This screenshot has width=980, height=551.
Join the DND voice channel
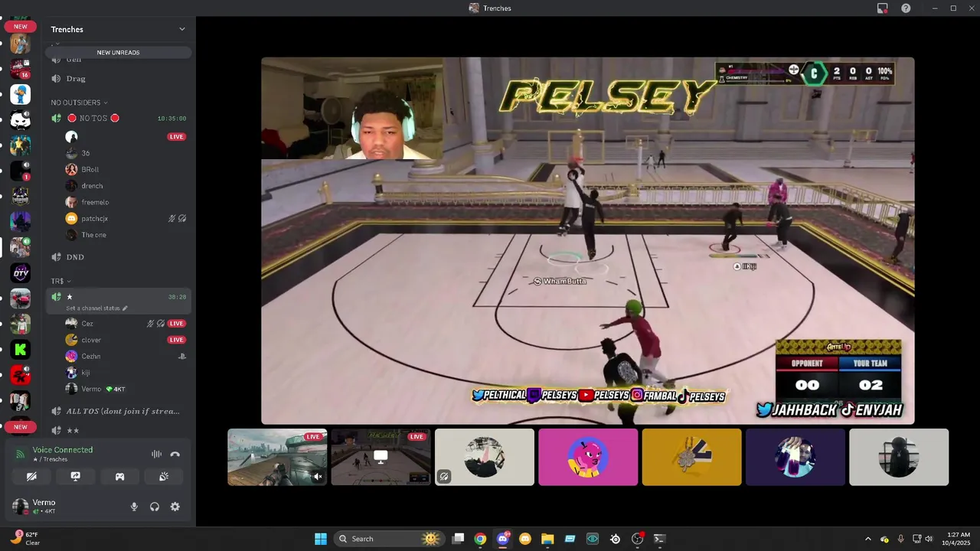119,257
